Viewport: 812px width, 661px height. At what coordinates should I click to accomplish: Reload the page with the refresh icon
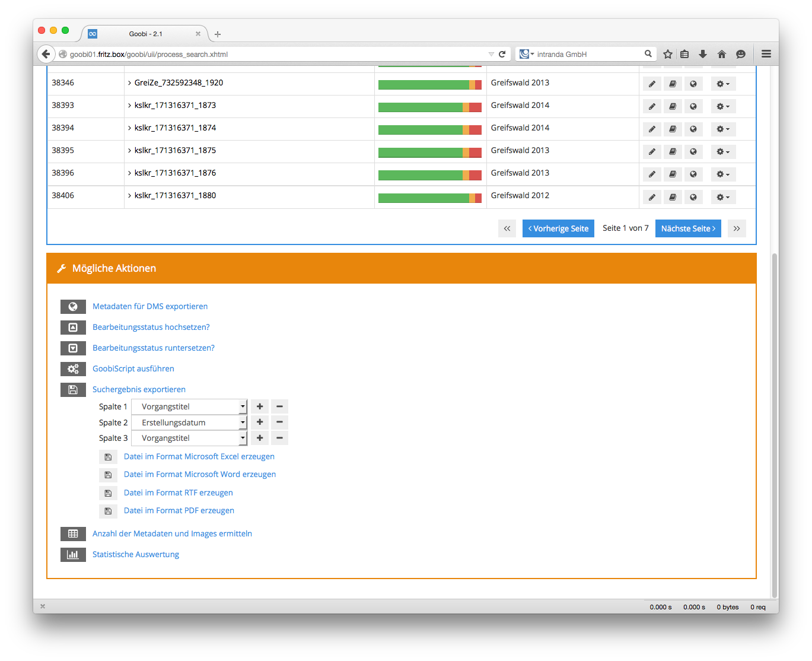(502, 54)
